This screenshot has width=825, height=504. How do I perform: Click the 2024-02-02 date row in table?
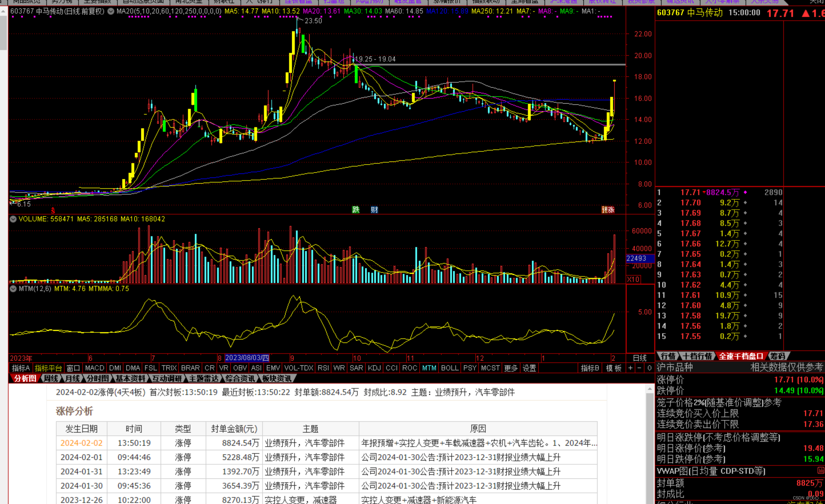coord(82,443)
